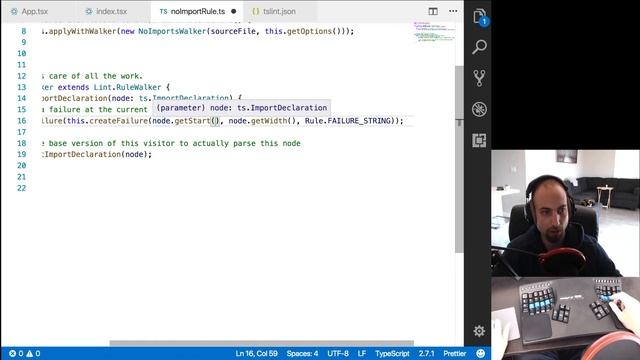Click line number 8 in the gutter

(x=24, y=31)
